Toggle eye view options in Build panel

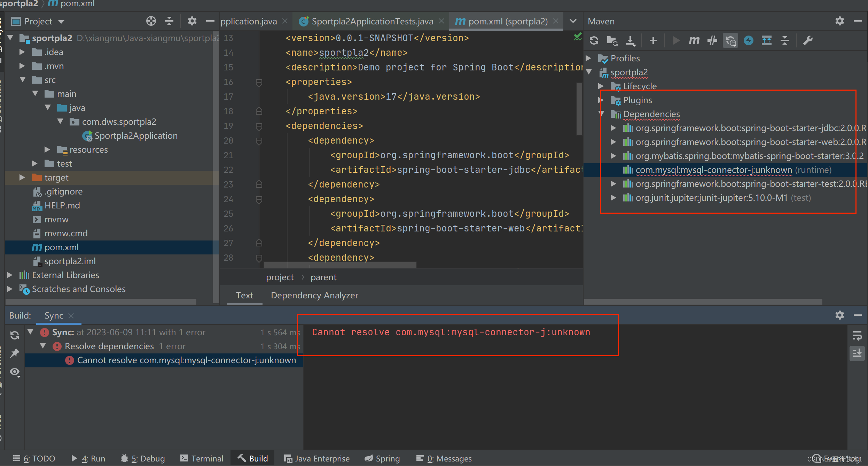(15, 372)
